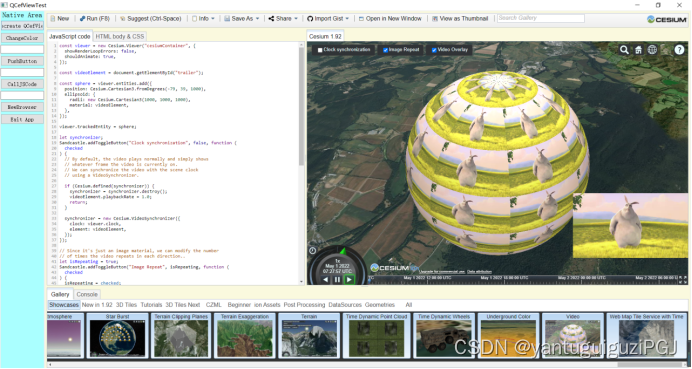Open Terrain Clipping Planes demo thumbnail

pos(181,335)
